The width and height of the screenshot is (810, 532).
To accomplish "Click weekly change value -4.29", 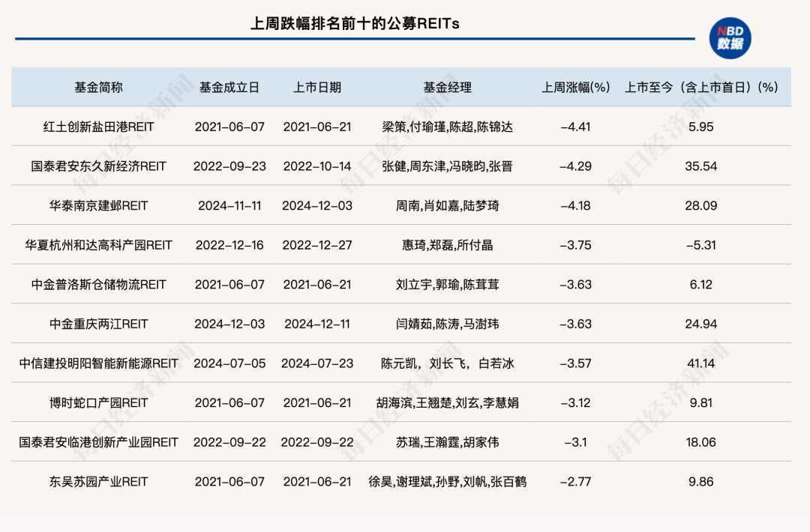I will coord(575,166).
